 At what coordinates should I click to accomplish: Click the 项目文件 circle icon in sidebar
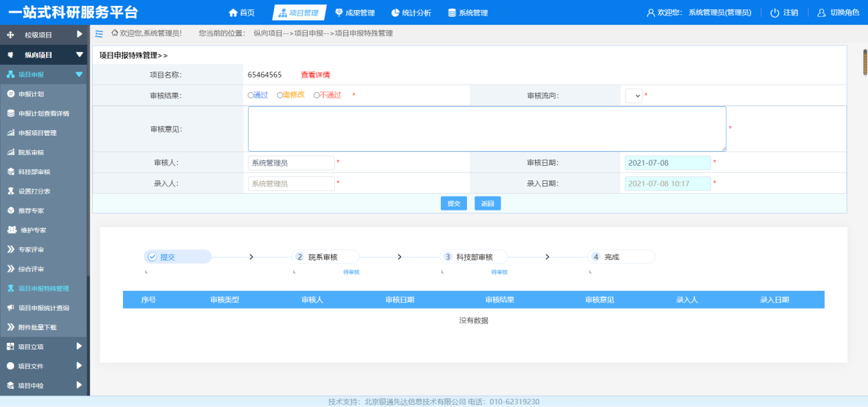(x=11, y=366)
